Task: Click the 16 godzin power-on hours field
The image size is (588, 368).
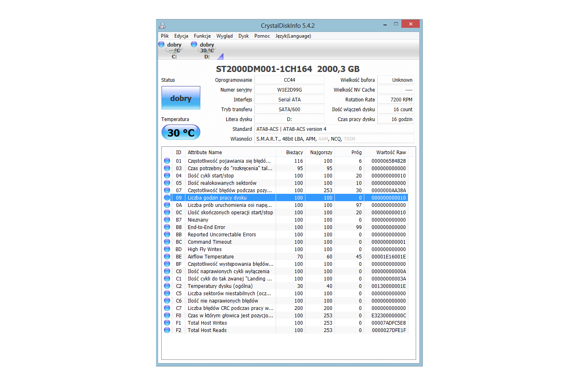Action: (x=396, y=119)
